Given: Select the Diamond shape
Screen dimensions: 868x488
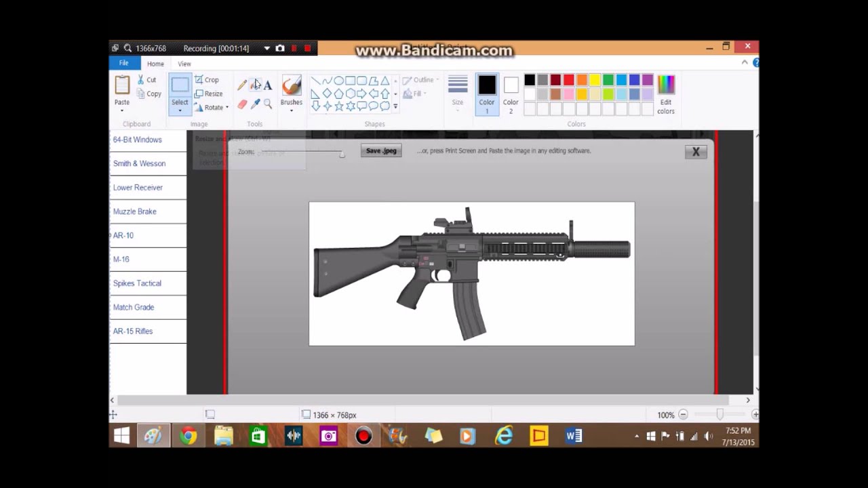Looking at the screenshot, I should (x=328, y=94).
